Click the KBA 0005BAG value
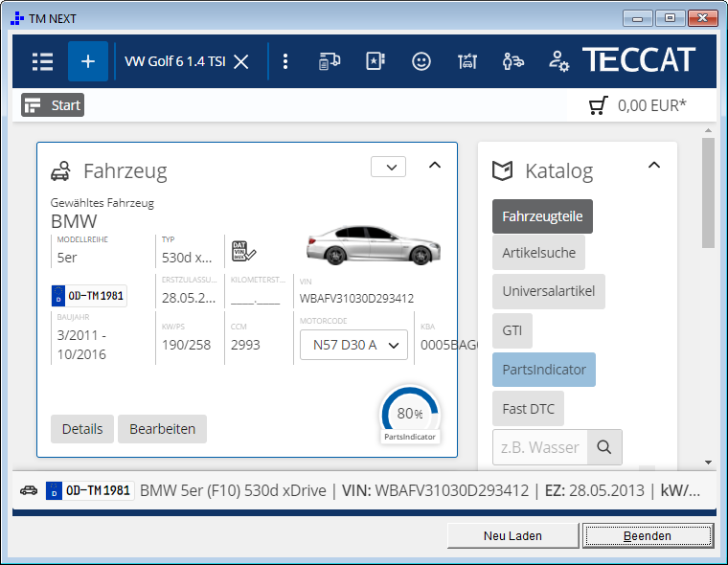 tap(449, 345)
